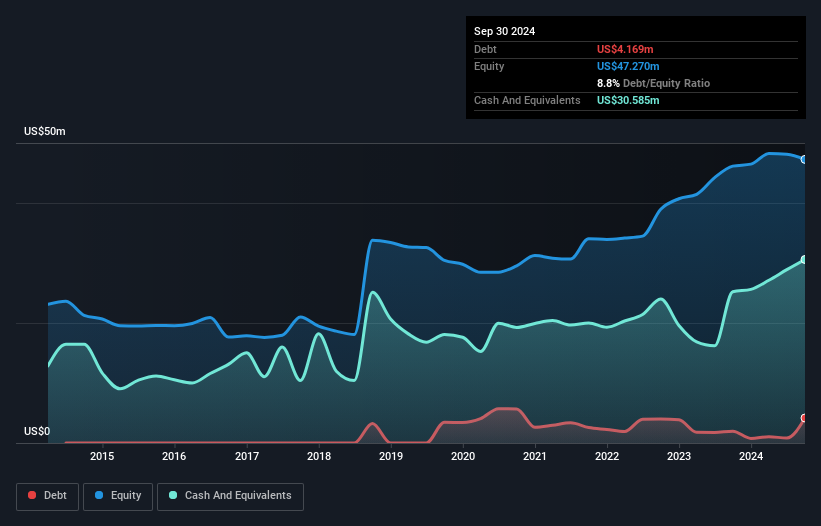821x526 pixels.
Task: Click the Cash value US$30.585m
Action: point(628,100)
